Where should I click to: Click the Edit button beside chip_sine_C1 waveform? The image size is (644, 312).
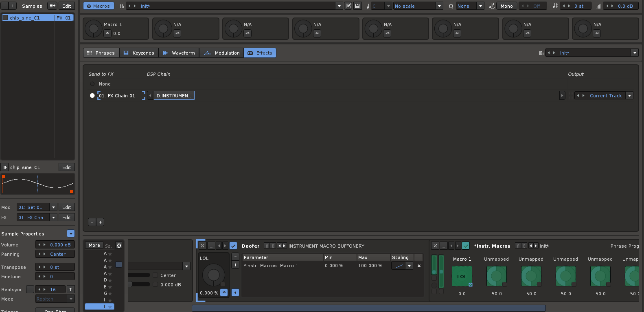pyautogui.click(x=67, y=167)
